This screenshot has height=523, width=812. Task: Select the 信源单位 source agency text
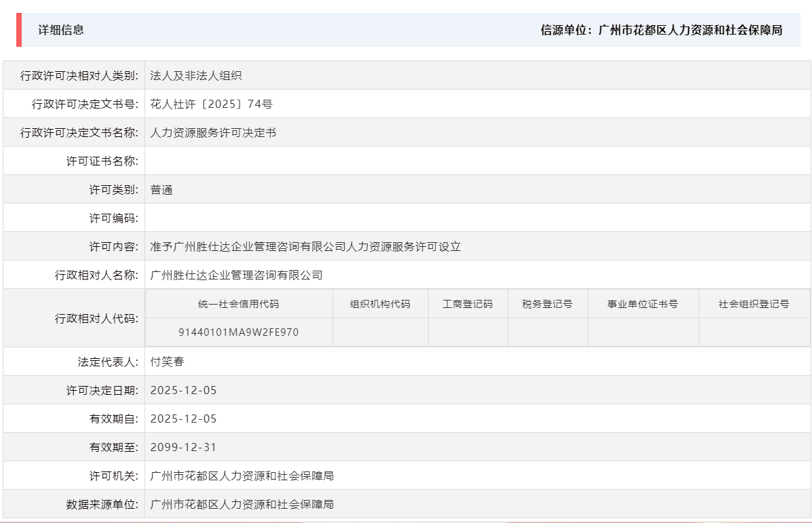[x=660, y=31]
